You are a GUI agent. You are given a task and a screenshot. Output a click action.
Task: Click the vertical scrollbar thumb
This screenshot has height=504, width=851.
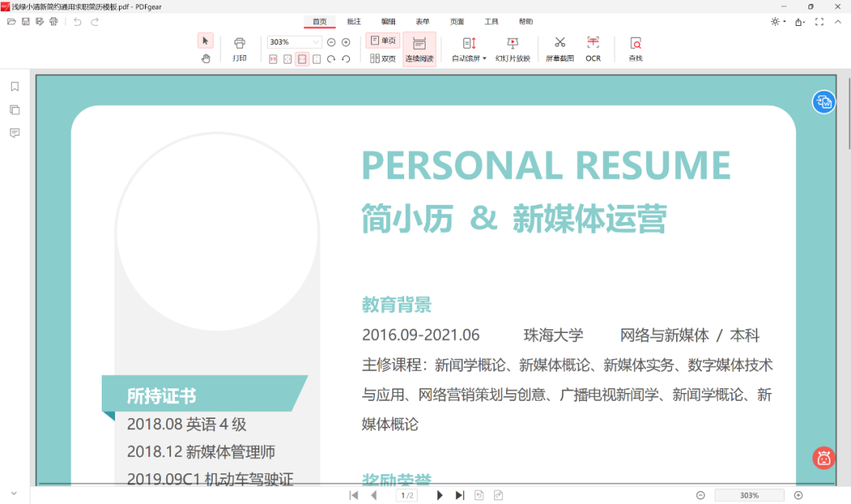click(849, 114)
